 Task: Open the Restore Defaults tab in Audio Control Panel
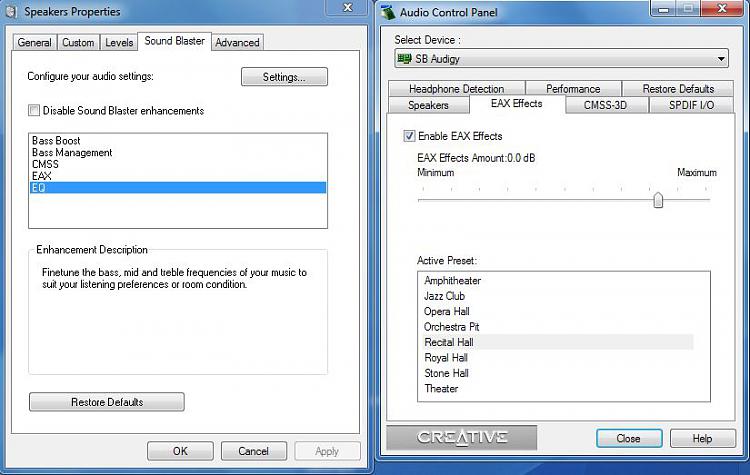click(678, 88)
